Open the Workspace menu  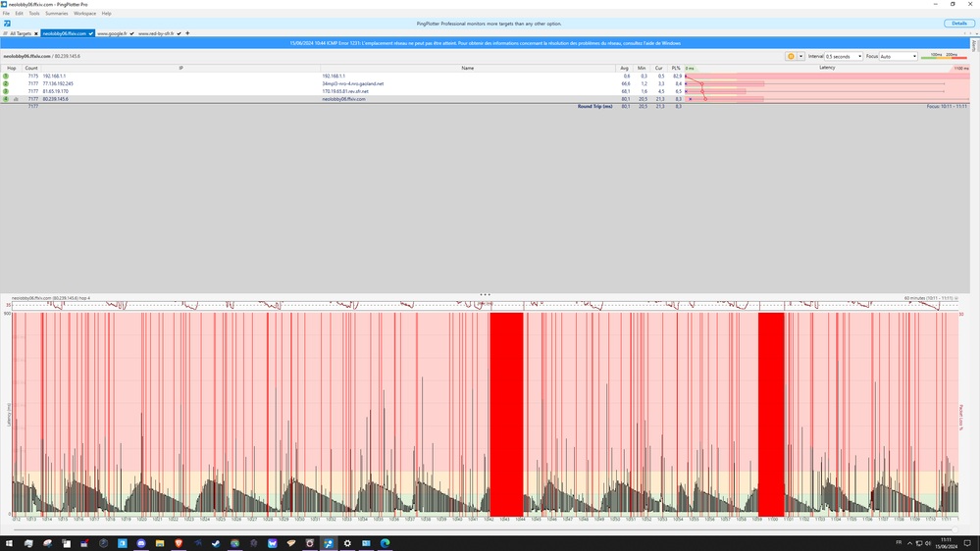click(85, 14)
